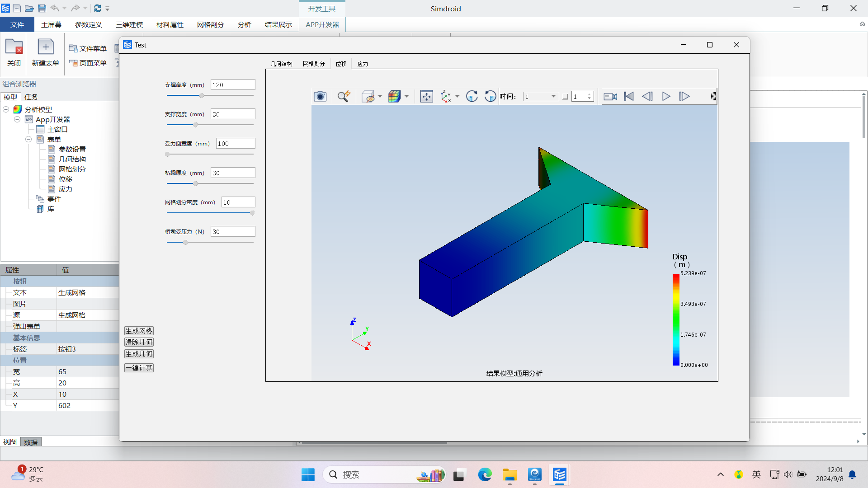Screen dimensions: 868x488
Task: Click the 清除几何 button
Action: click(139, 342)
